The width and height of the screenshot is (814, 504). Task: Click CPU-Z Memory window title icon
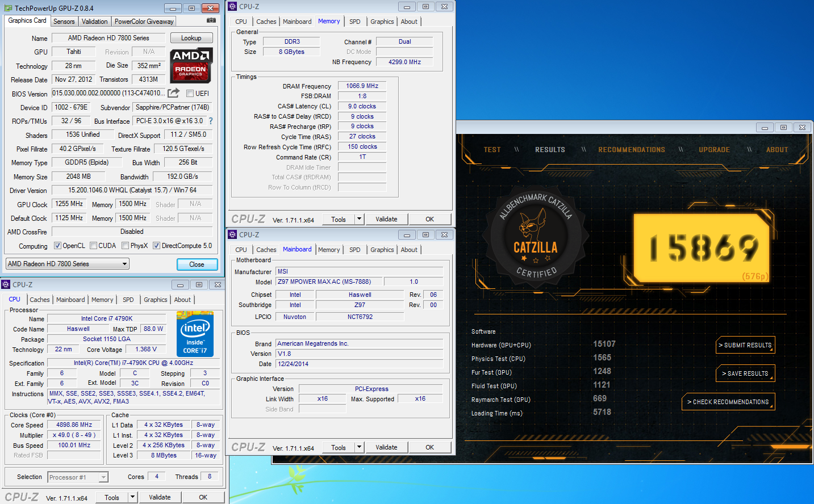pyautogui.click(x=232, y=6)
